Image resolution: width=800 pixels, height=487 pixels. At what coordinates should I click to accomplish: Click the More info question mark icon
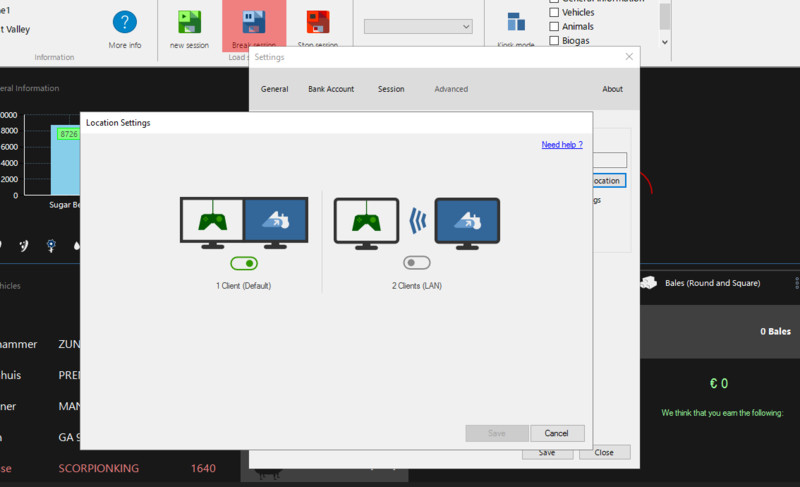[124, 23]
